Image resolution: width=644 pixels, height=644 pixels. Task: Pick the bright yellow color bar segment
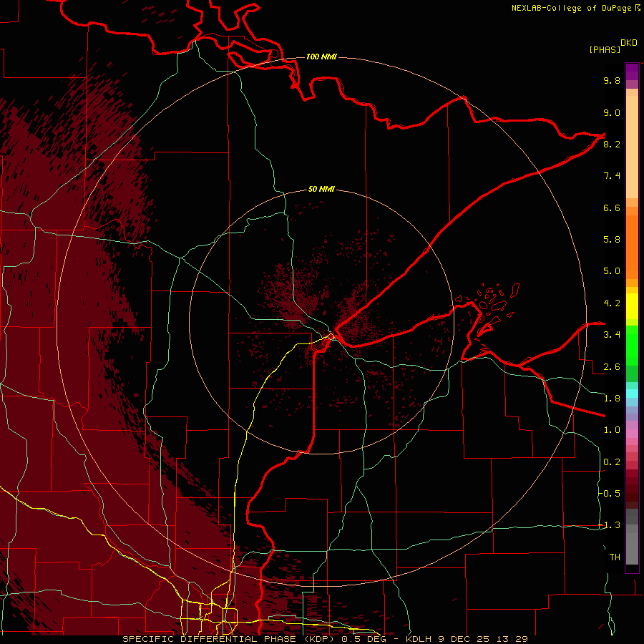tap(632, 306)
